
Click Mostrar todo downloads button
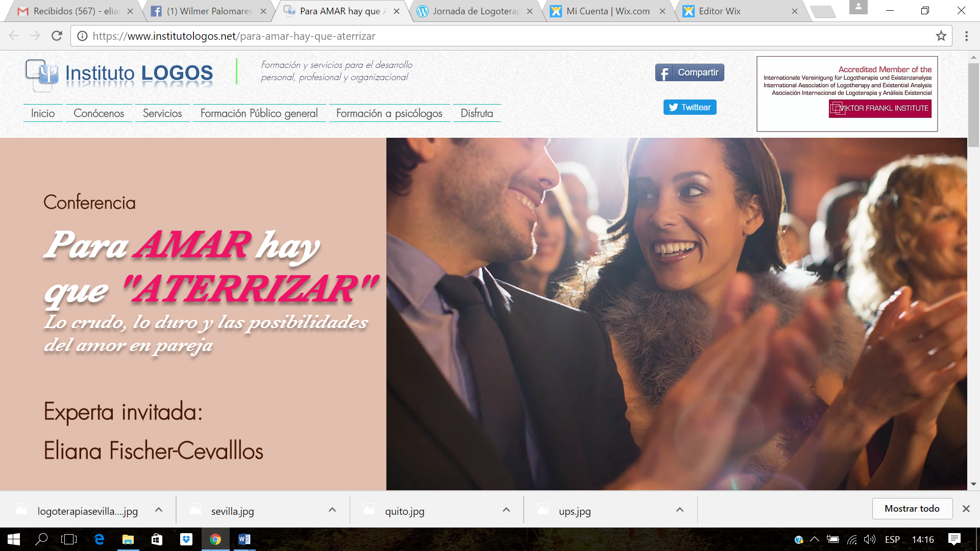point(912,509)
